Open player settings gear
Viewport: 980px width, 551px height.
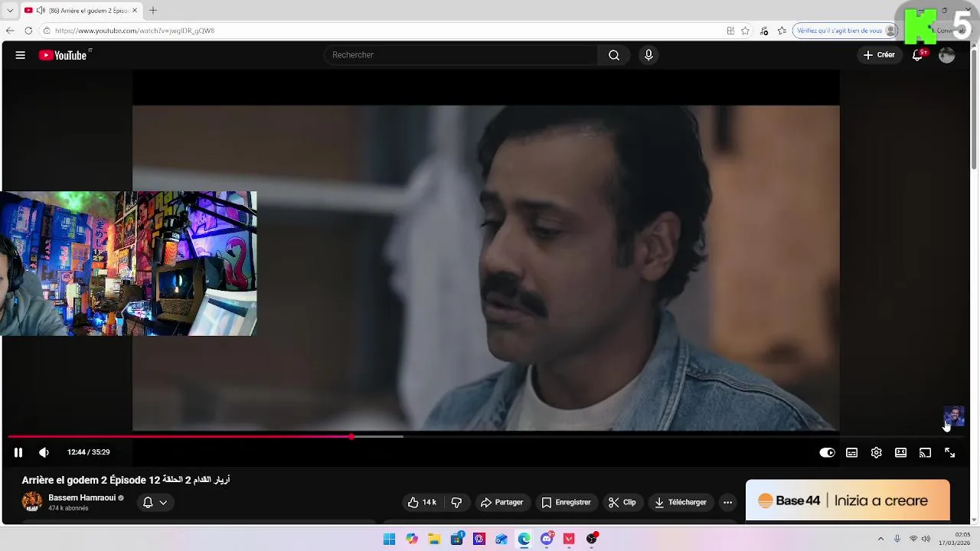[x=877, y=453]
